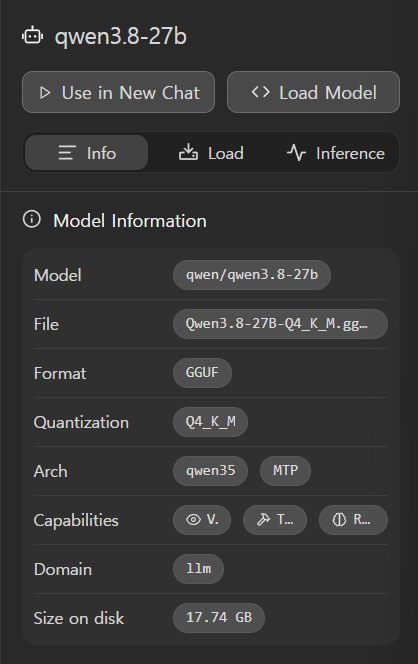Open the Inference tab
Viewport: 418px width, 664px height.
click(335, 152)
